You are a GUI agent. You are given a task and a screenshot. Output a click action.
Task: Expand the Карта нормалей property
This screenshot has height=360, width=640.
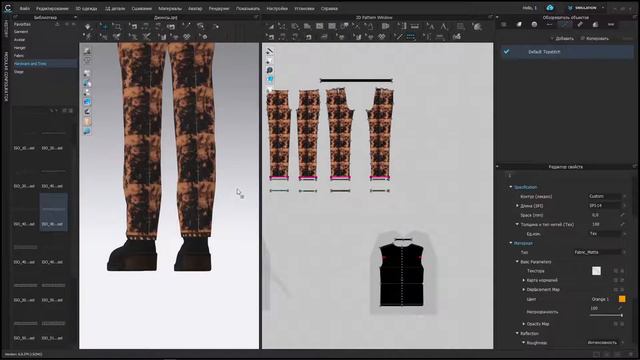click(524, 280)
